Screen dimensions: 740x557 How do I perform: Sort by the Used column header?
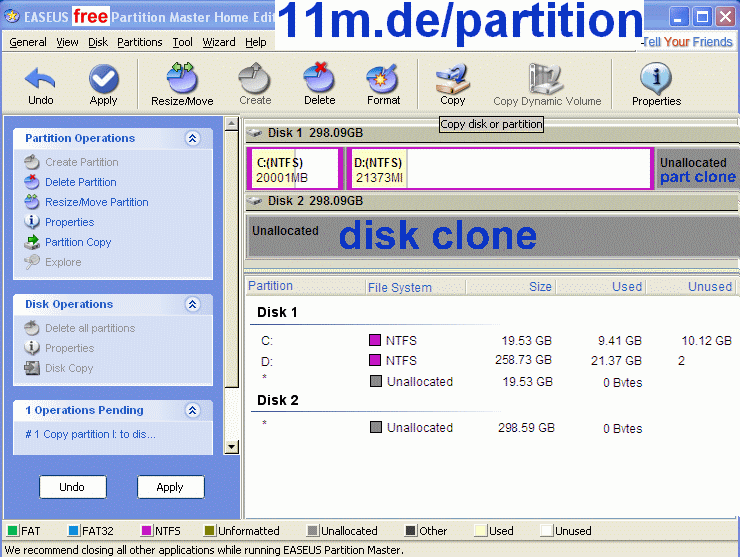coord(601,287)
